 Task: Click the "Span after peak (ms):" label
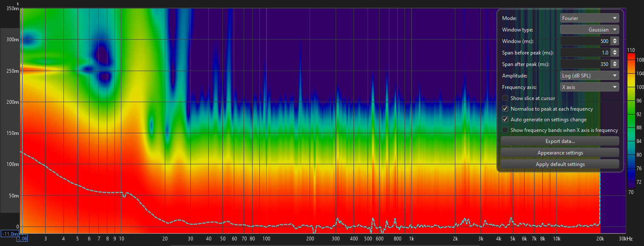(526, 64)
